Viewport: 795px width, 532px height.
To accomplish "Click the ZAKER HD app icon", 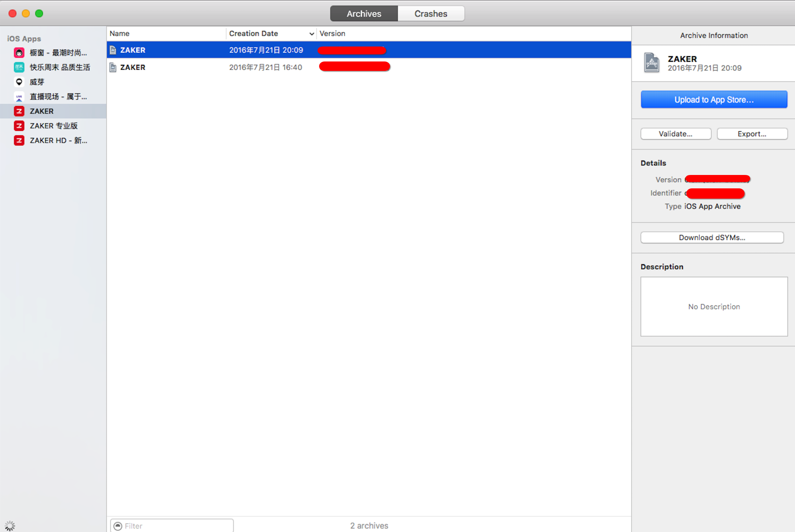I will pyautogui.click(x=19, y=140).
